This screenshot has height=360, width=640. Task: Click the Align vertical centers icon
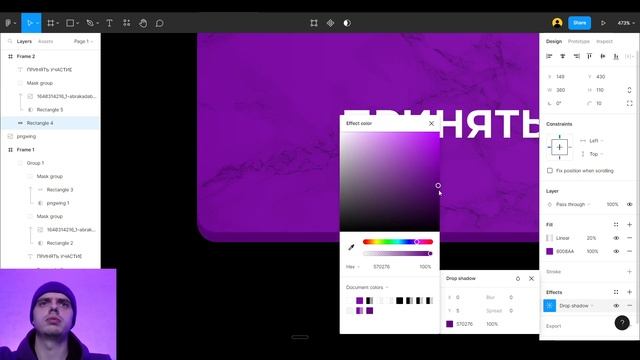tap(603, 56)
